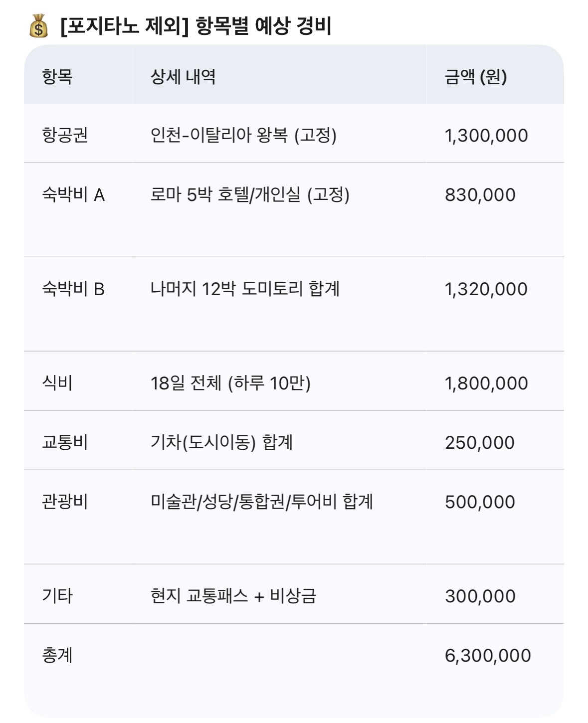The height and width of the screenshot is (723, 588).
Task: Click the title '[포지타노 제외] 항목별 예상 경비'
Action: 196,26
